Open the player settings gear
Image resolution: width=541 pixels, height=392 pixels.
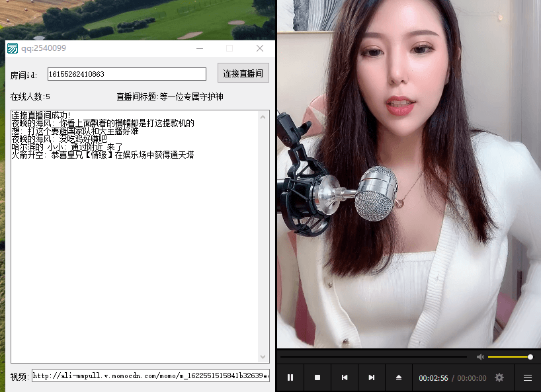(499, 377)
